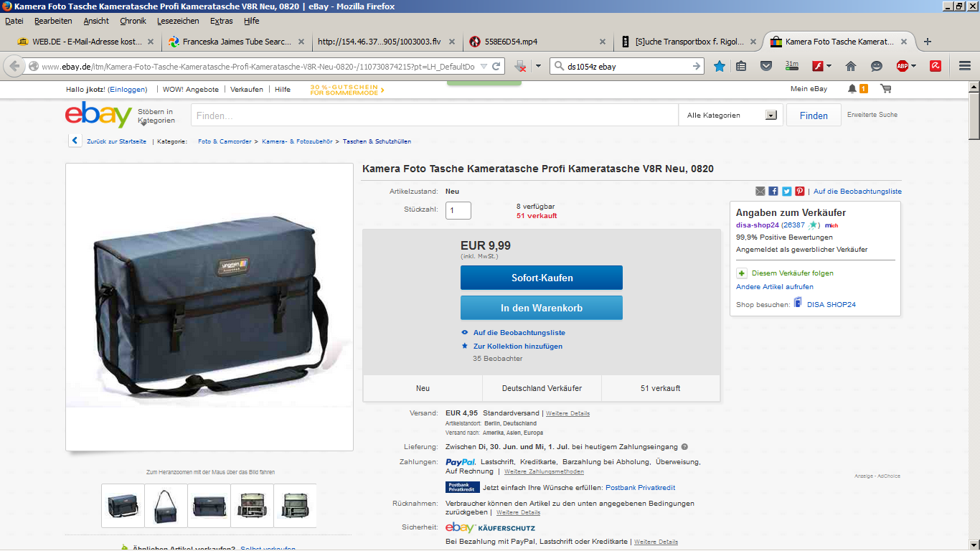Click the Adblock Plus ABP icon
This screenshot has height=551, width=980.
click(903, 66)
